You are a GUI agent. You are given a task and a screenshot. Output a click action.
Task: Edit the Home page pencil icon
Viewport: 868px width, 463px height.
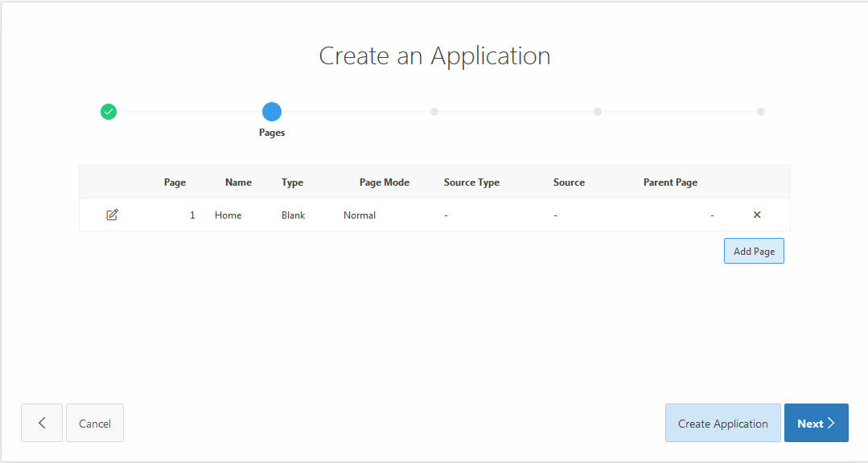pos(112,215)
